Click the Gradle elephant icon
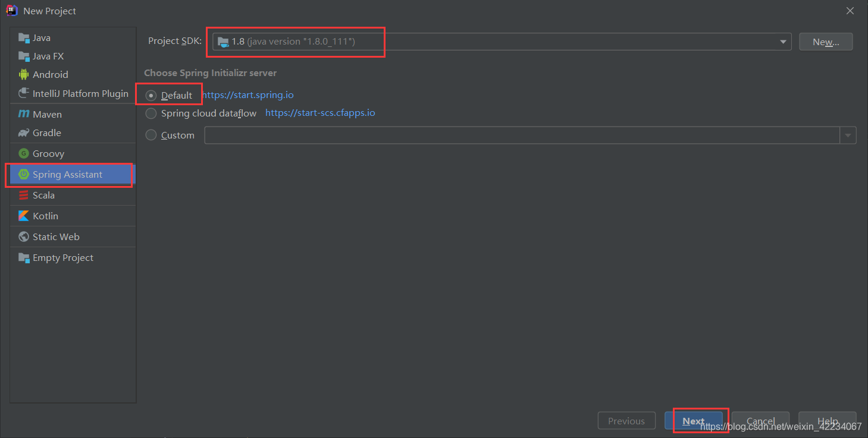Viewport: 868px width, 438px height. pyautogui.click(x=24, y=133)
